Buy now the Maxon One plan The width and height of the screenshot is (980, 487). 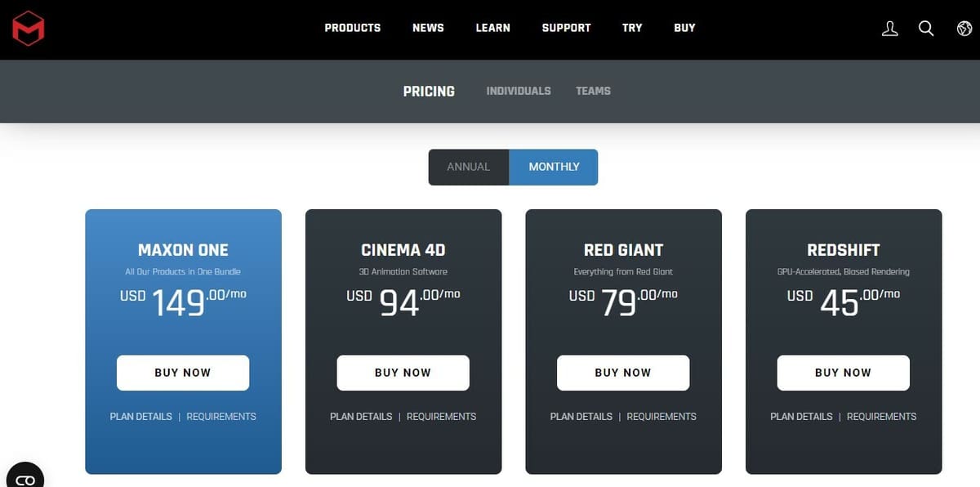pyautogui.click(x=183, y=373)
